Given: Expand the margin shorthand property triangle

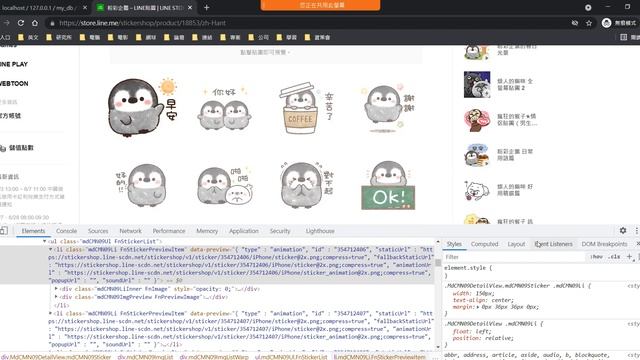Looking at the screenshot, I should (478, 307).
